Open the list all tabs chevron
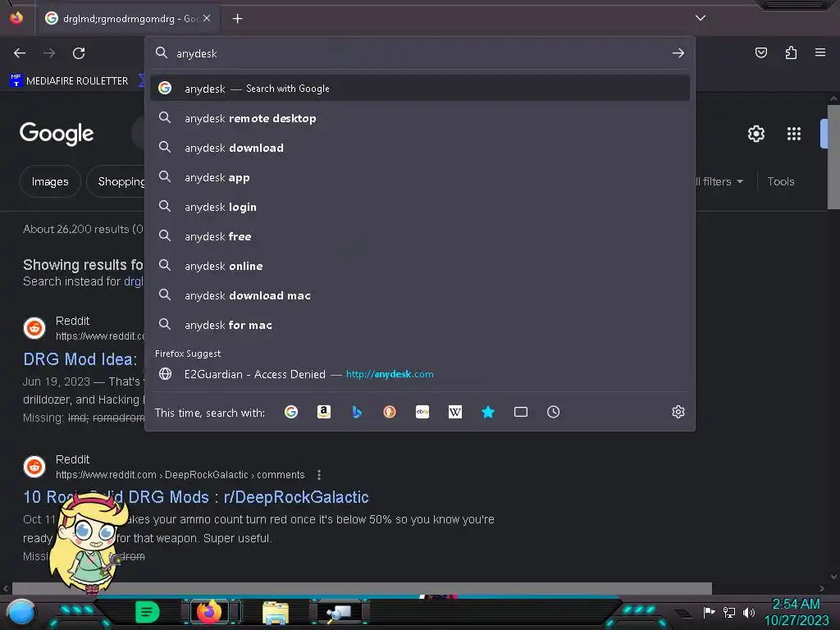The image size is (840, 630). [701, 18]
